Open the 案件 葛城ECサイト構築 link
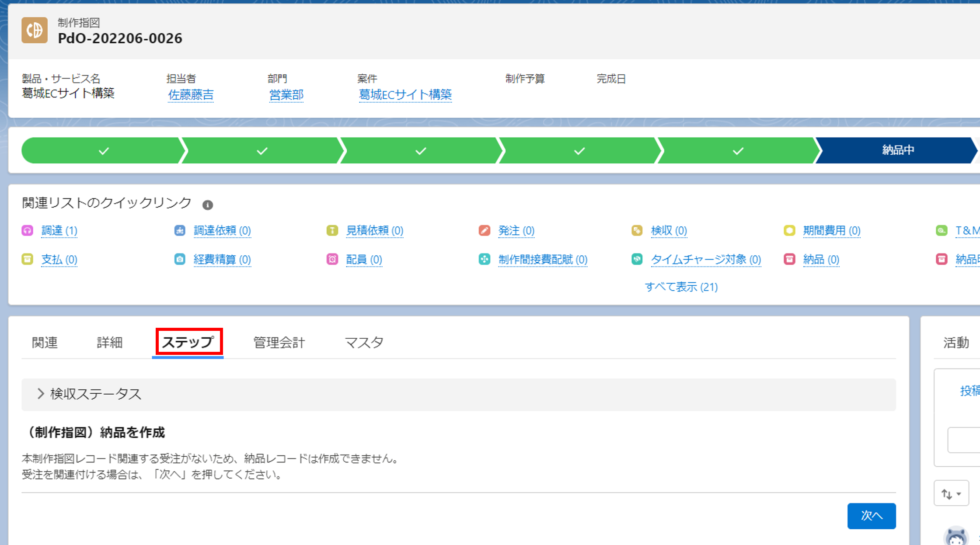Screen dimensions: 980x545 pos(405,94)
